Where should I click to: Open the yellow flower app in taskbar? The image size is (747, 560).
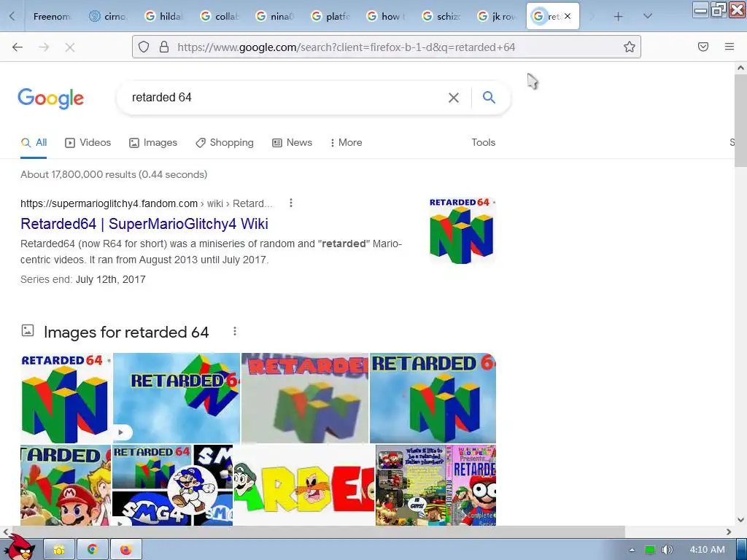59,550
